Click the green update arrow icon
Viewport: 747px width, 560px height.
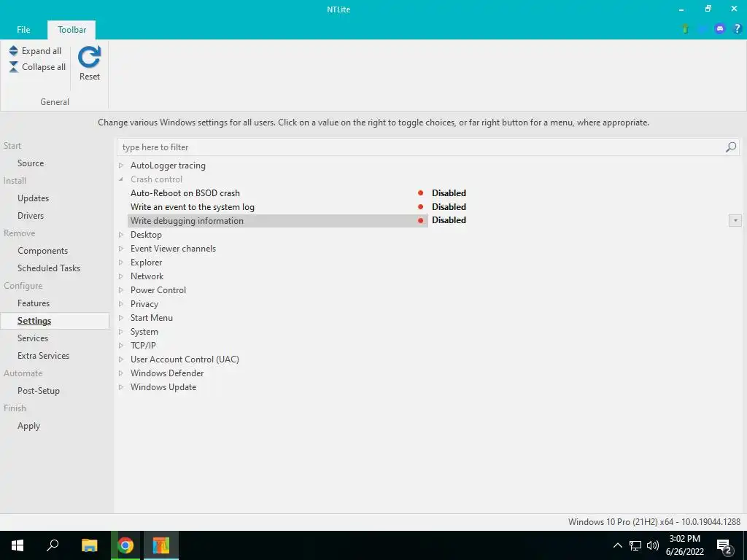click(686, 29)
